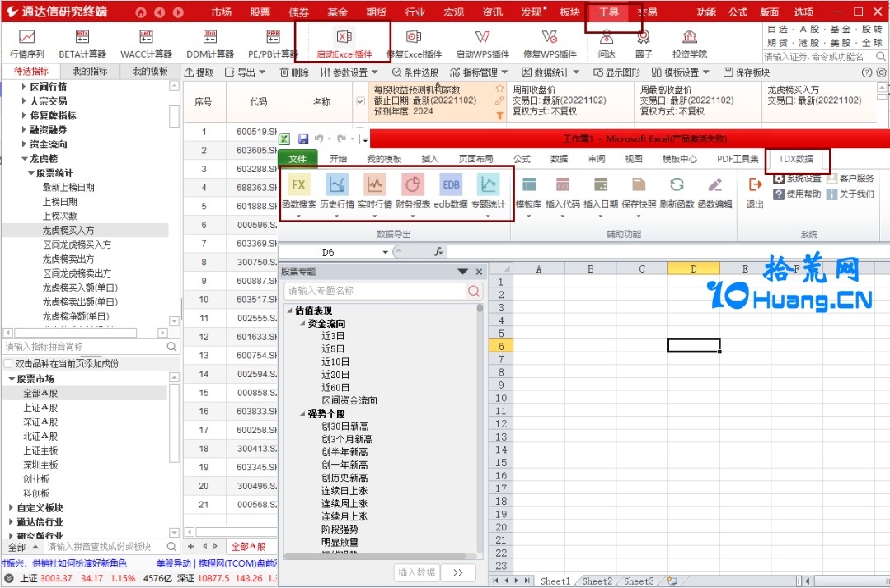Click the 保存板块 button
890x588 pixels.
(x=747, y=72)
